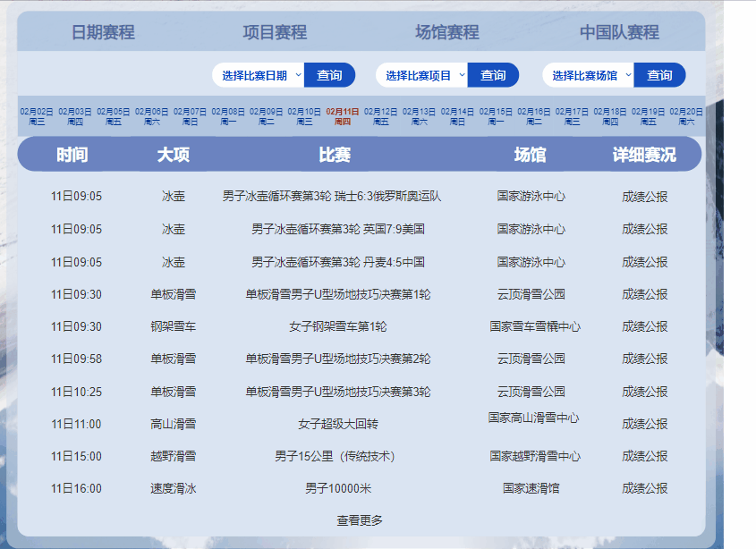Select date 02月20日 周六

click(x=686, y=116)
